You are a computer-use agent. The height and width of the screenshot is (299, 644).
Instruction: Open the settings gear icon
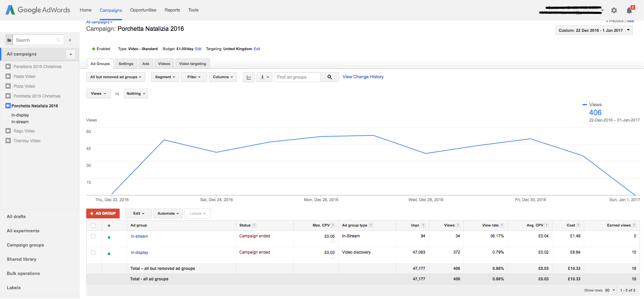coord(614,10)
